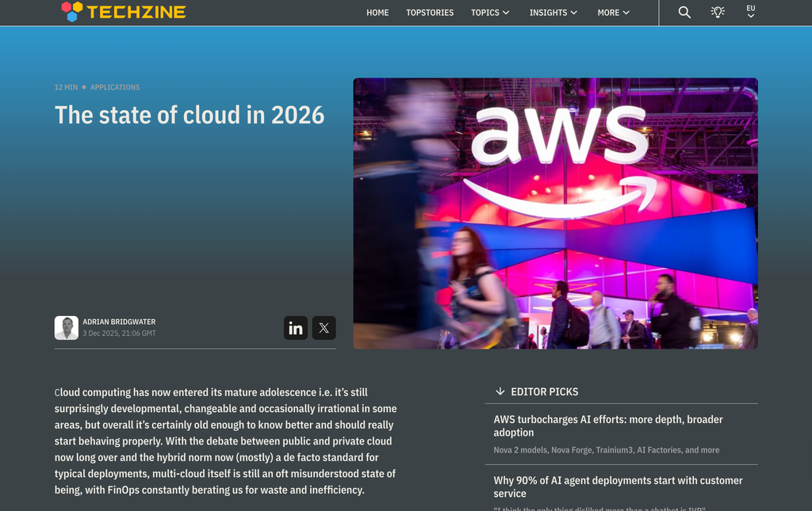Share article on LinkedIn
The image size is (812, 511).
pyautogui.click(x=296, y=328)
